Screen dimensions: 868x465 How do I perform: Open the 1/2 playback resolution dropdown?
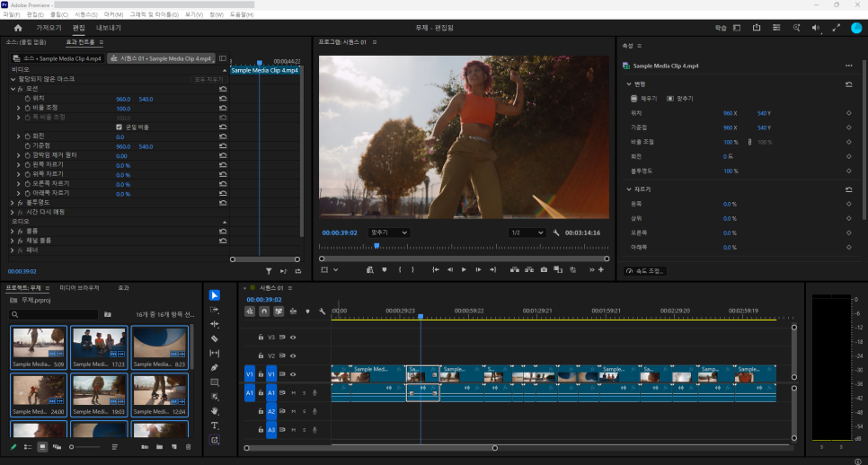point(527,232)
